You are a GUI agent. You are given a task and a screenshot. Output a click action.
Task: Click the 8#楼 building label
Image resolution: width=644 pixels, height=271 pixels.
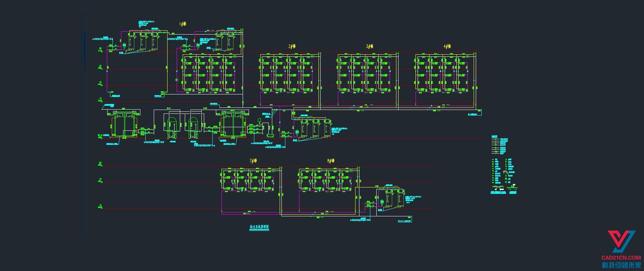pos(331,161)
